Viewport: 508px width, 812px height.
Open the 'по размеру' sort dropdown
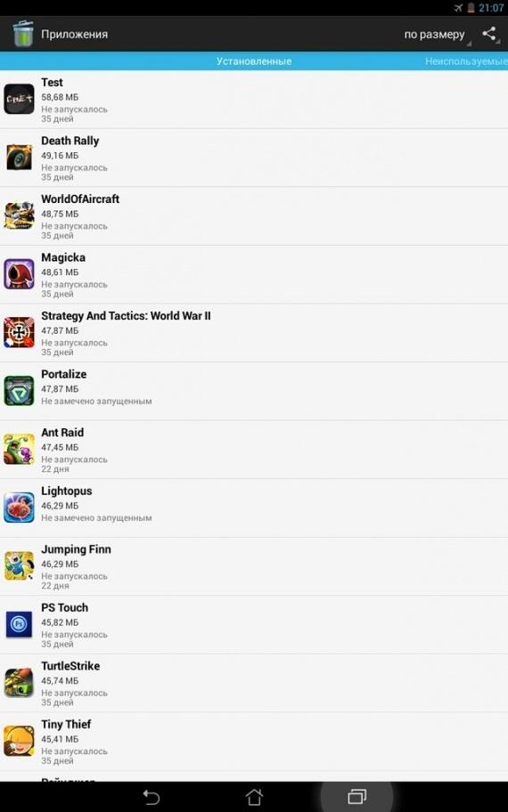point(437,34)
